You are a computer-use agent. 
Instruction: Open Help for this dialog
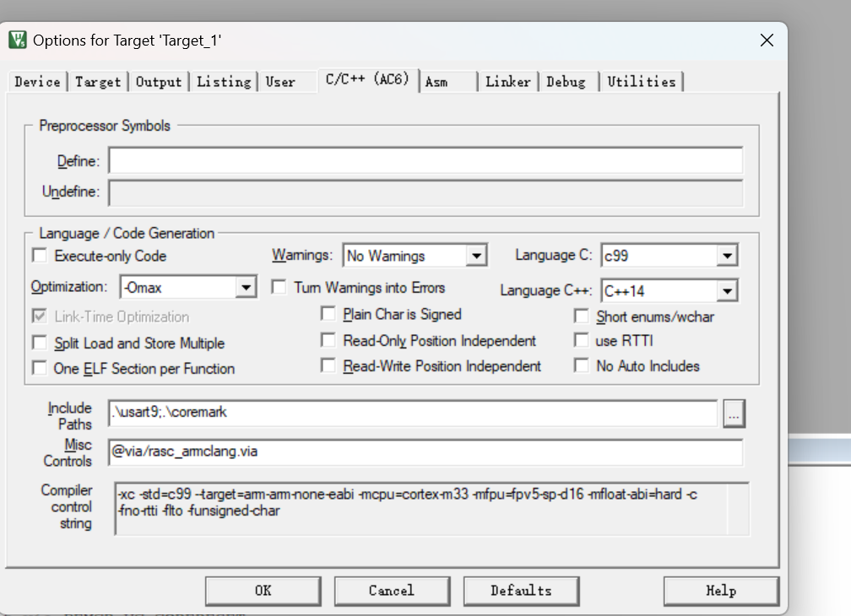pyautogui.click(x=721, y=591)
